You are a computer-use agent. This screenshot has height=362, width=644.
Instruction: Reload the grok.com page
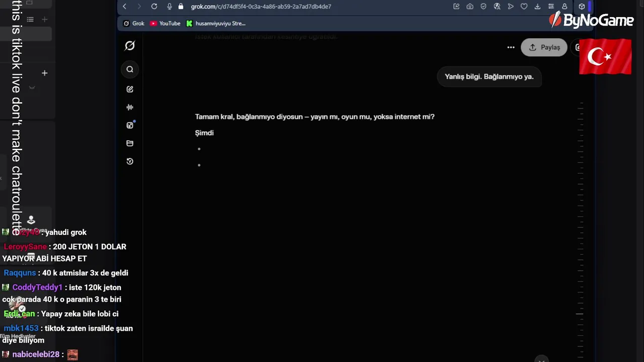pyautogui.click(x=154, y=7)
